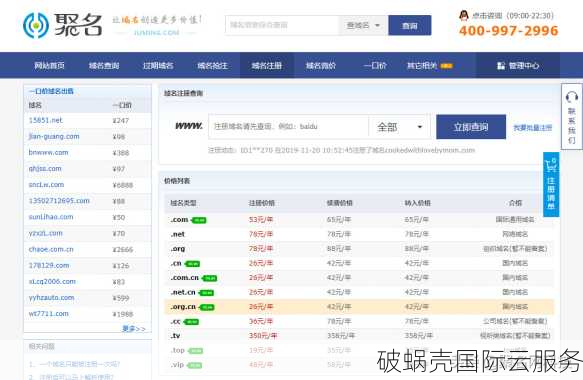Open the 13502712695.com domain link
The image size is (583, 380).
click(59, 201)
